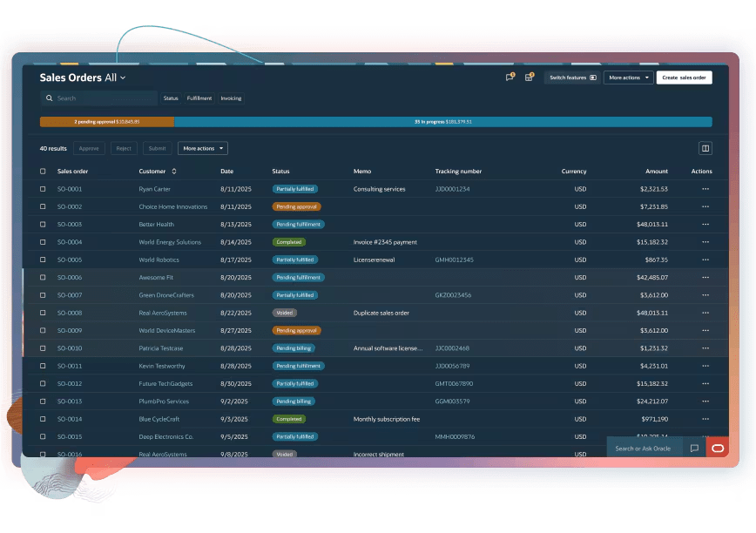This screenshot has width=756, height=533.
Task: Click the column layout icon above the table
Action: point(705,148)
